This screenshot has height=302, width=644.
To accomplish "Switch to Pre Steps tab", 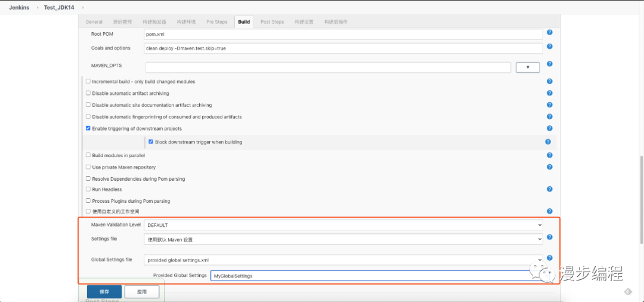I will point(217,21).
